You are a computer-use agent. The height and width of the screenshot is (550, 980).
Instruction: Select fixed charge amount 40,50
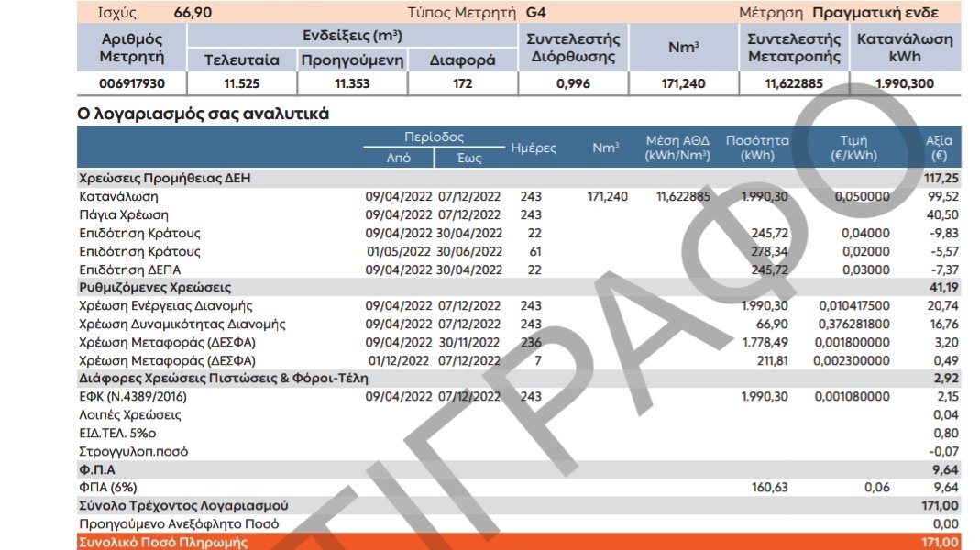tap(943, 214)
